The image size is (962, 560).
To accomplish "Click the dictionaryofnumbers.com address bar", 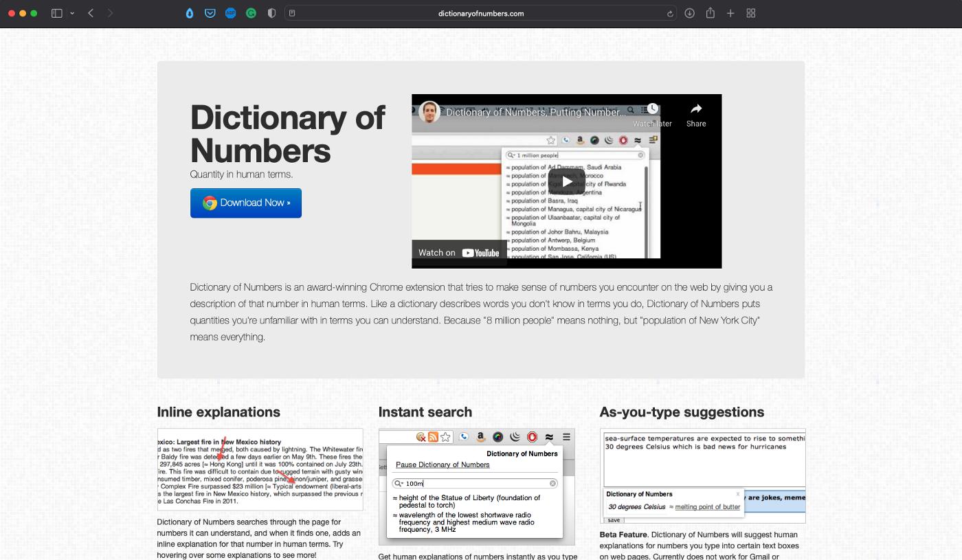I will [481, 13].
